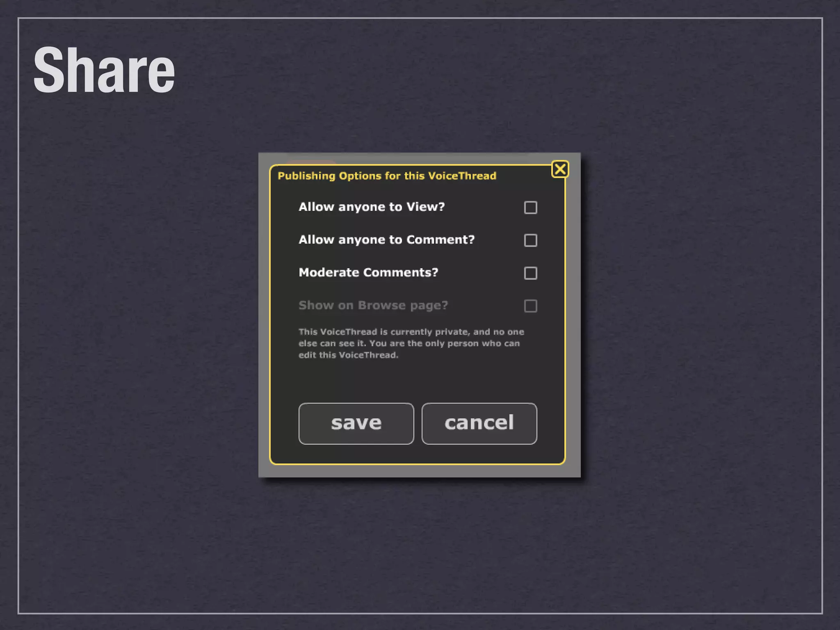Click the 'Allow anyone to Comment?' label
Viewport: 840px width, 630px height.
(386, 240)
